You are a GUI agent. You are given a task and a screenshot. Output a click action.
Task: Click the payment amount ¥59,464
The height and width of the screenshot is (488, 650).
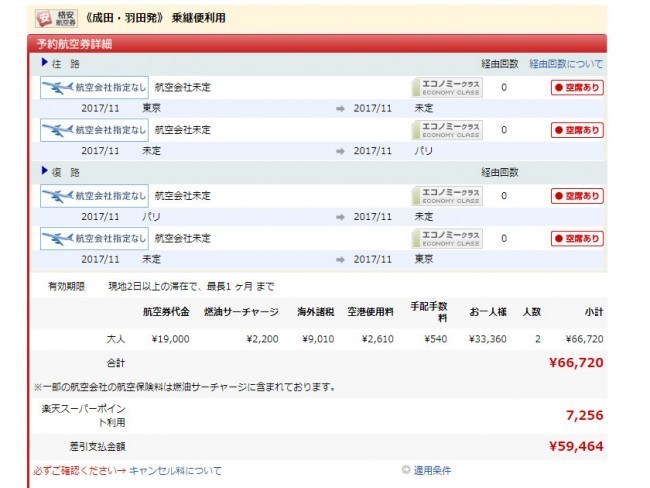pos(576,447)
